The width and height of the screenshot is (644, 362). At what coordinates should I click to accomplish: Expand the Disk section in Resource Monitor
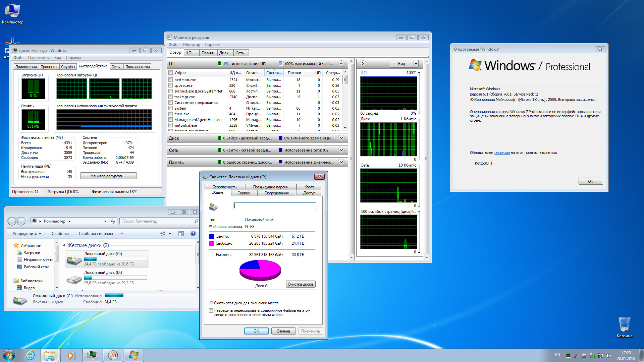(341, 138)
